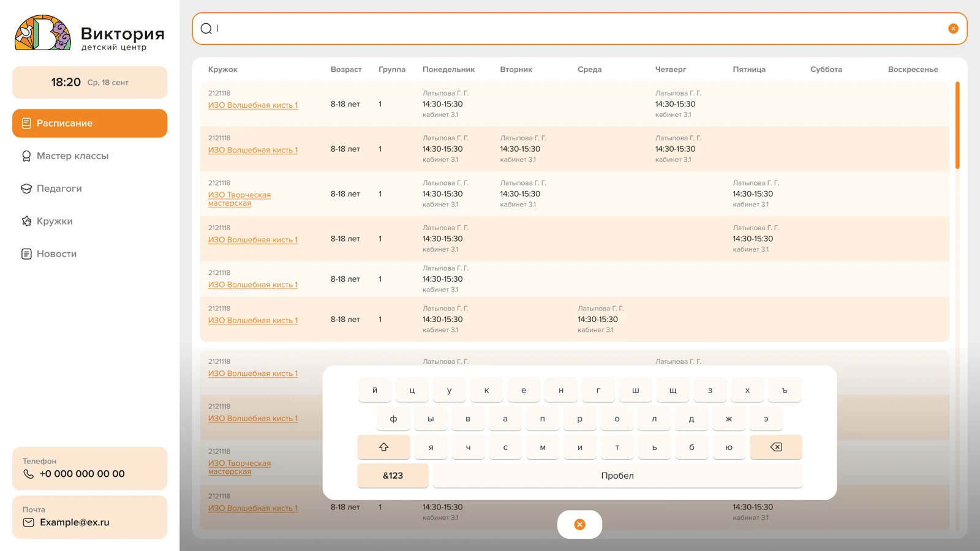Open ИЗО Волшебная кисть 1 link in first row

point(253,105)
